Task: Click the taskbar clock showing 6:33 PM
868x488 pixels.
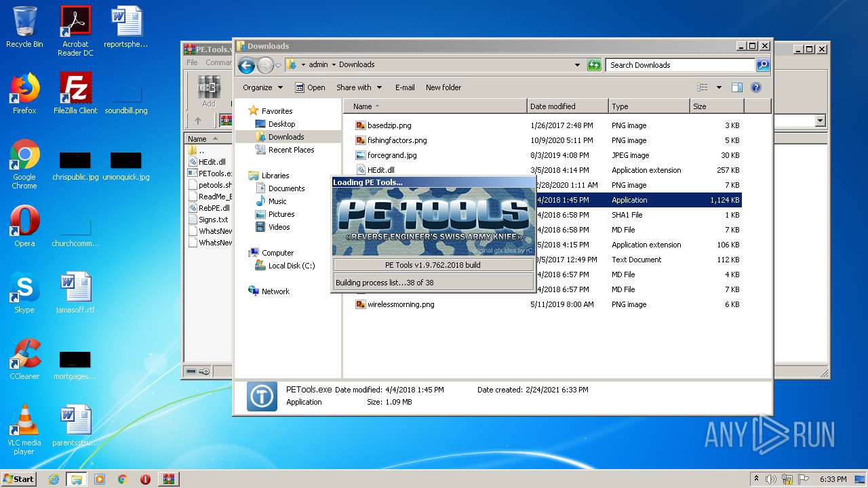Action: point(833,479)
